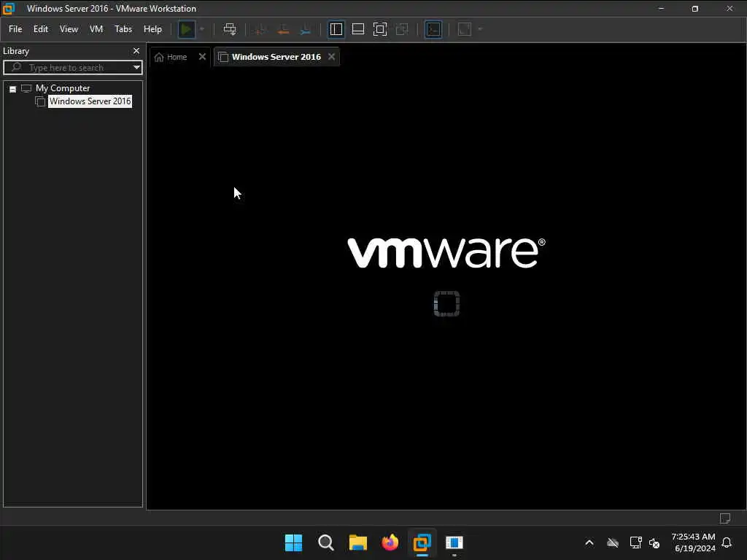Toggle the Show Library sidebar icon

pyautogui.click(x=336, y=29)
